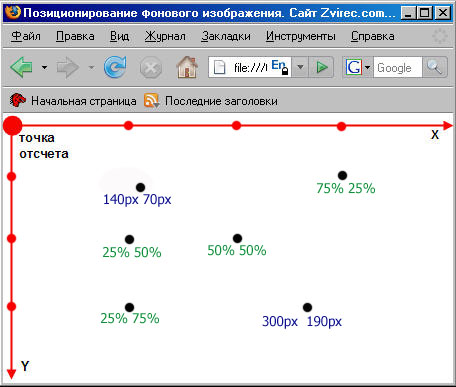Click the black dot above '50% 50%'
Image resolution: width=456 pixels, height=387 pixels.
237,238
